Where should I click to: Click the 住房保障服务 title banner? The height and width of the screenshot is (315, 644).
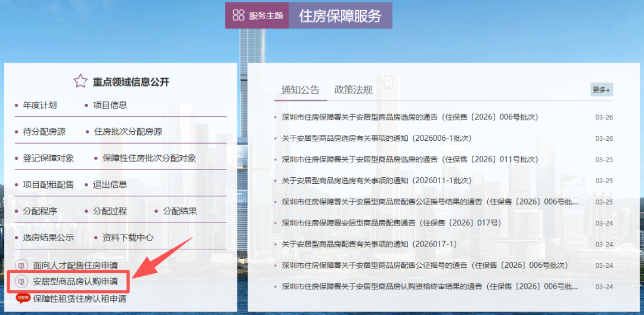(x=340, y=16)
